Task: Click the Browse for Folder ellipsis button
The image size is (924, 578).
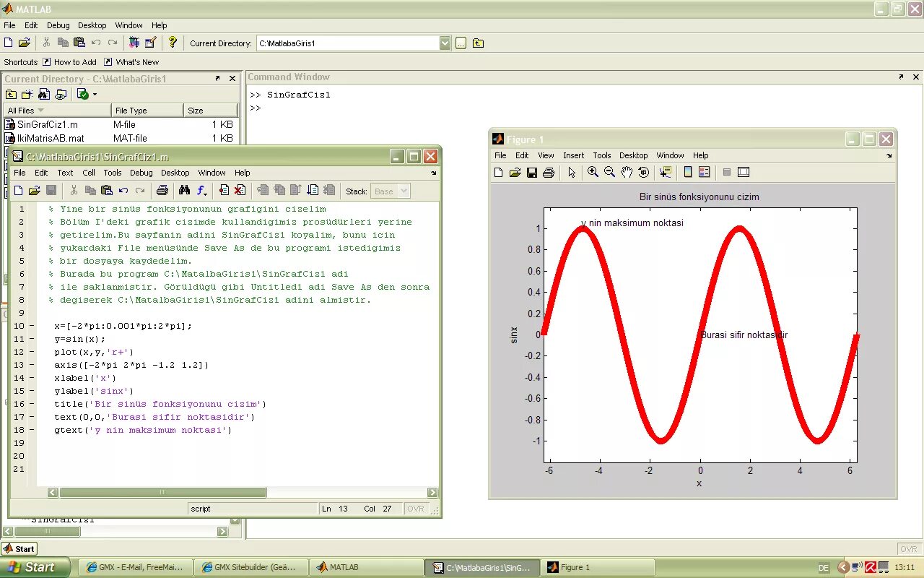Action: [x=461, y=43]
